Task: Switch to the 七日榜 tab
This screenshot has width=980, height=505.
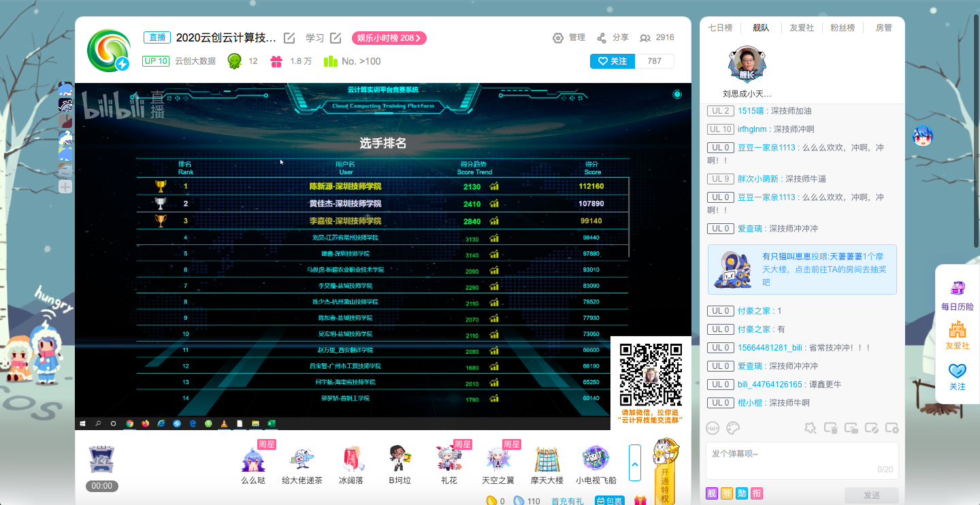Action: point(720,28)
